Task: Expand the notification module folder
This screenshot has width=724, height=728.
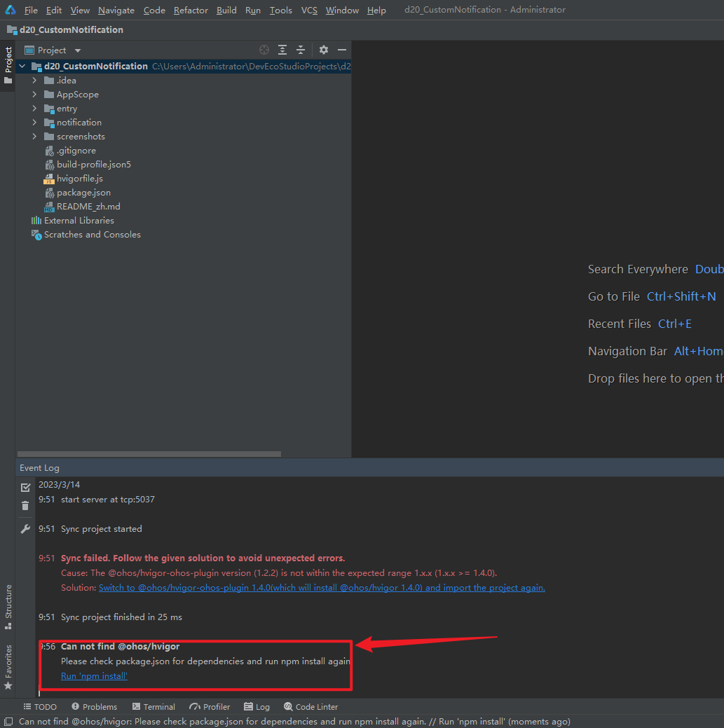Action: click(x=34, y=122)
